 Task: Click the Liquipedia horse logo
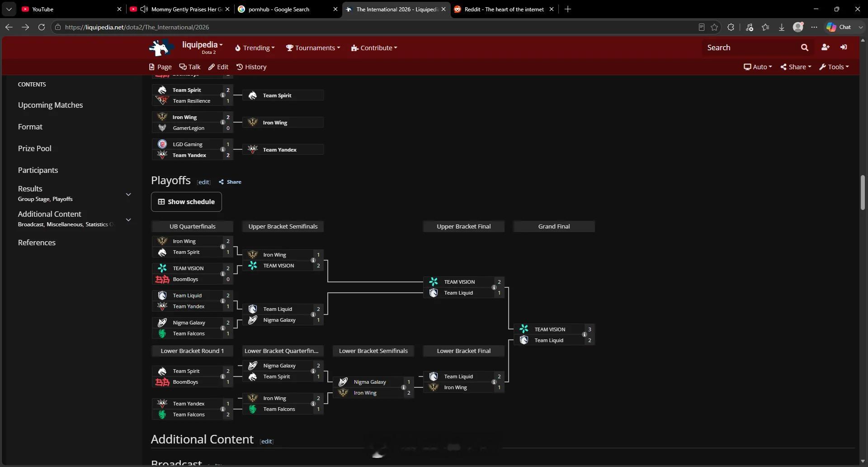click(x=161, y=48)
